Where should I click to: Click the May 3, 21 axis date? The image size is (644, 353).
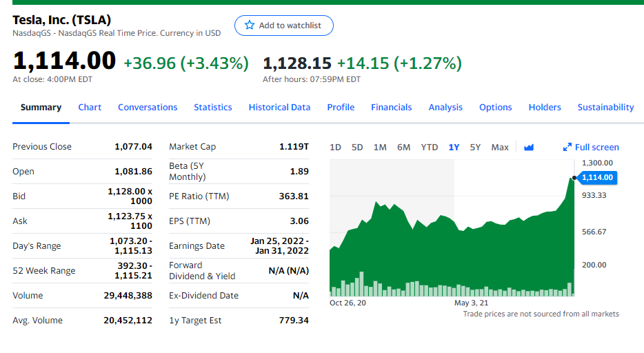pos(471,303)
